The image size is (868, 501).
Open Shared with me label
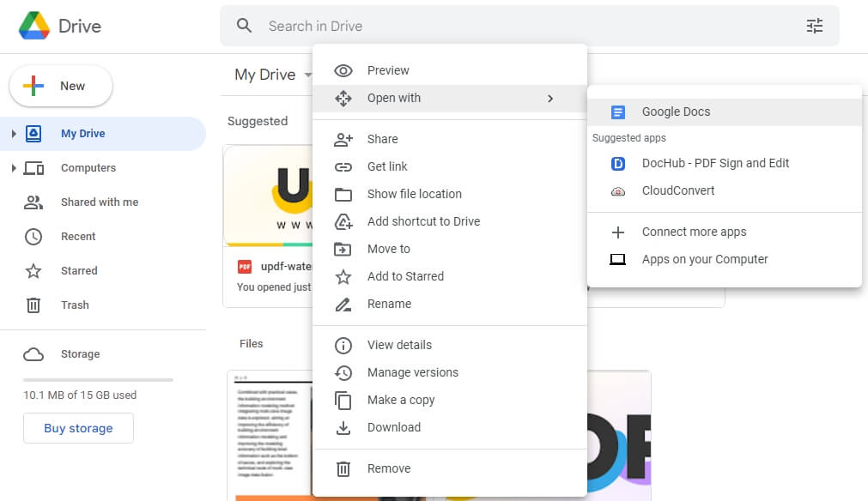[100, 202]
